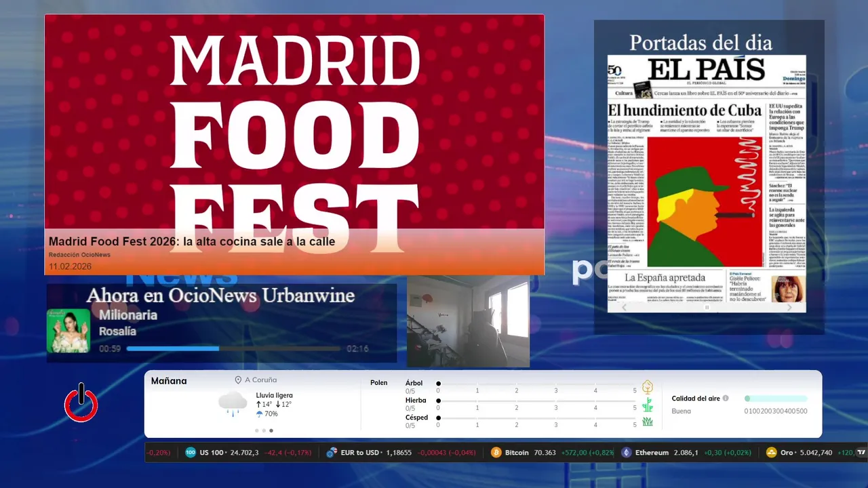Click the air quality index bar
The height and width of the screenshot is (488, 868).
(776, 399)
